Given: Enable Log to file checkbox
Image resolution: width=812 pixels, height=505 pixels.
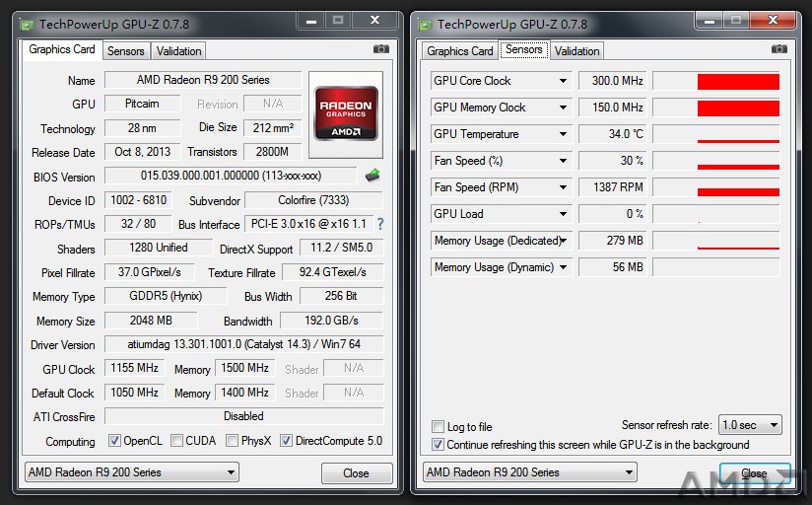Looking at the screenshot, I should click(439, 427).
